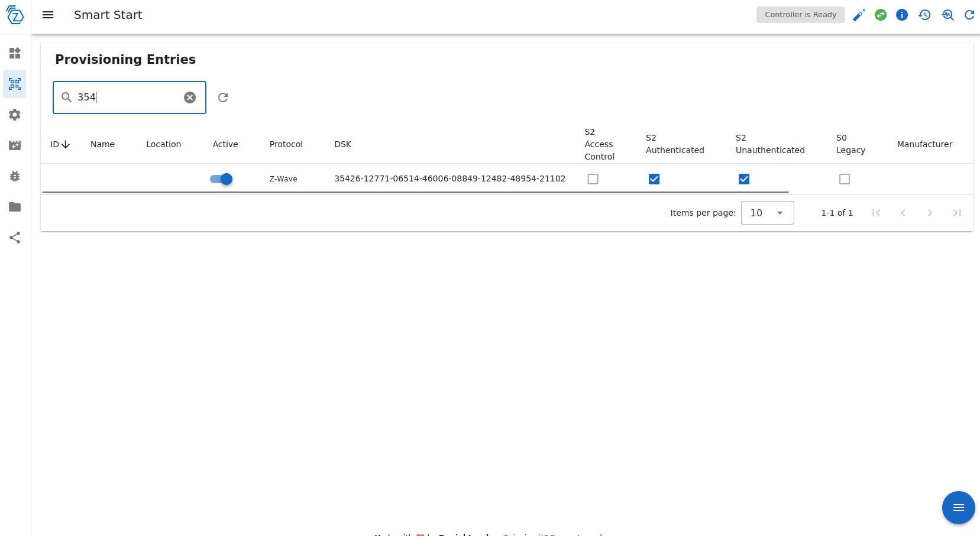Click the Smart Start page title

[x=108, y=15]
